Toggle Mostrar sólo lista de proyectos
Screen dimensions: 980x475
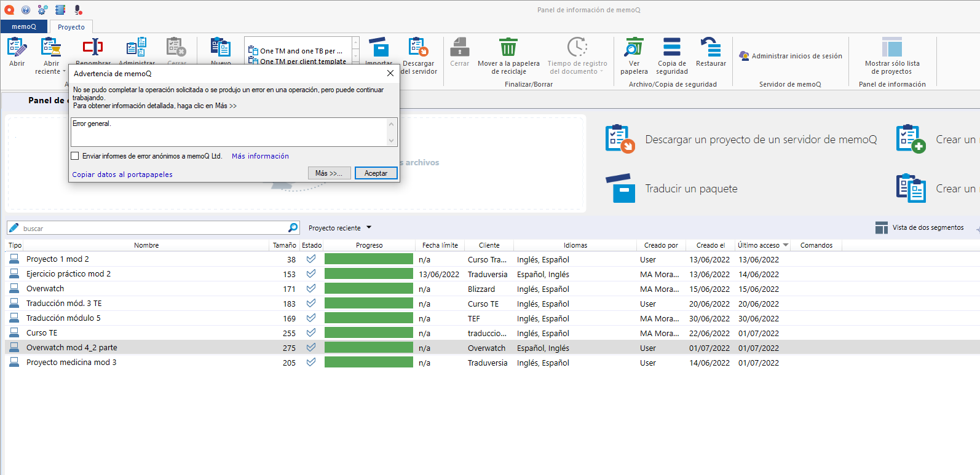(x=892, y=56)
